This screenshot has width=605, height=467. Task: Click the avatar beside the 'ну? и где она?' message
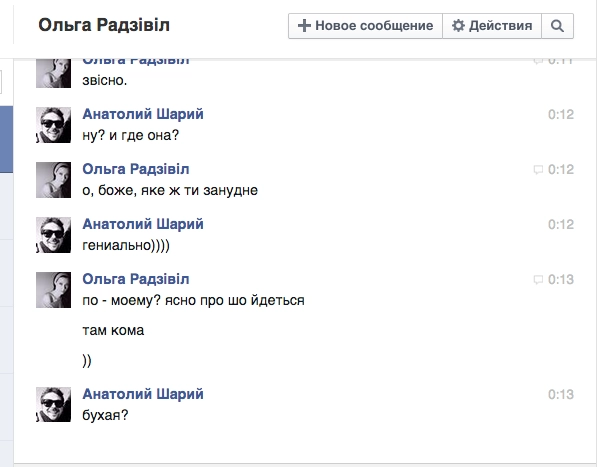[x=54, y=125]
